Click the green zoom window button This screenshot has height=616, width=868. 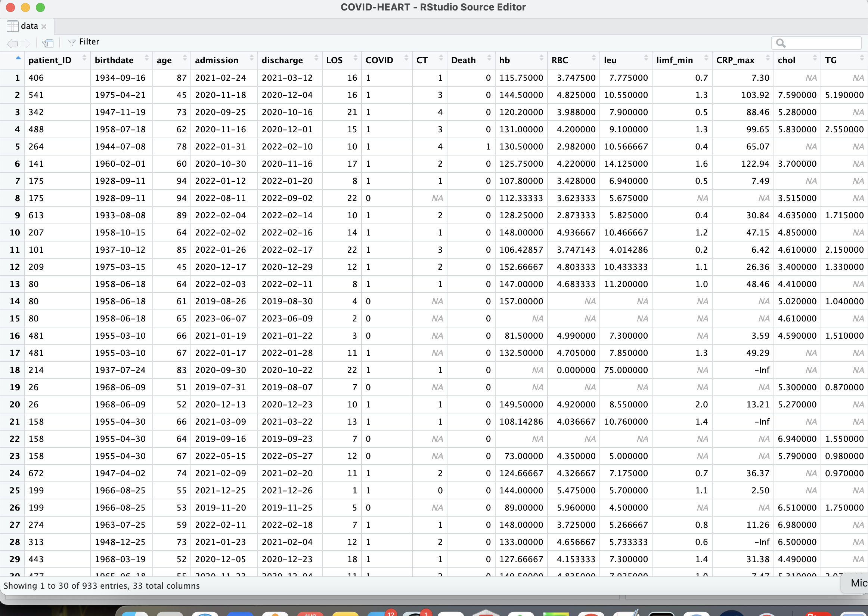point(40,7)
